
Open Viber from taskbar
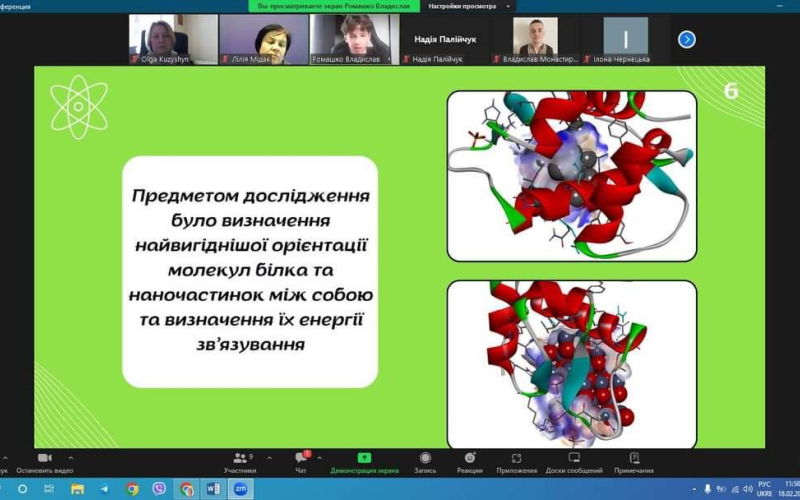(x=159, y=489)
